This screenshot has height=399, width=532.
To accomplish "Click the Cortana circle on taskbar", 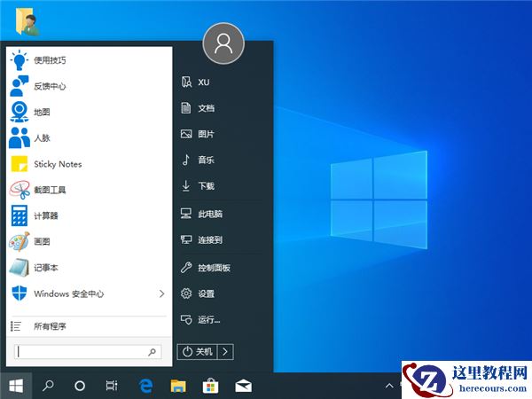I will click(x=80, y=386).
